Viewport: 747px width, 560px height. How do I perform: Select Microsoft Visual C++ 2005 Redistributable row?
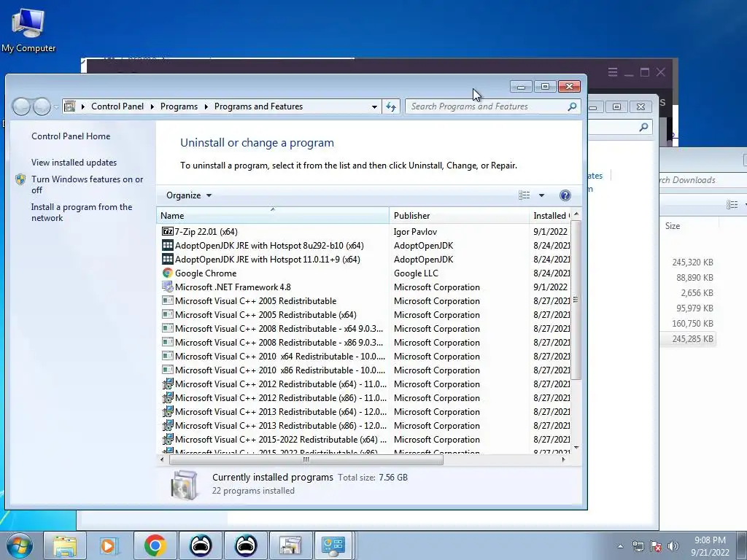[x=363, y=301]
